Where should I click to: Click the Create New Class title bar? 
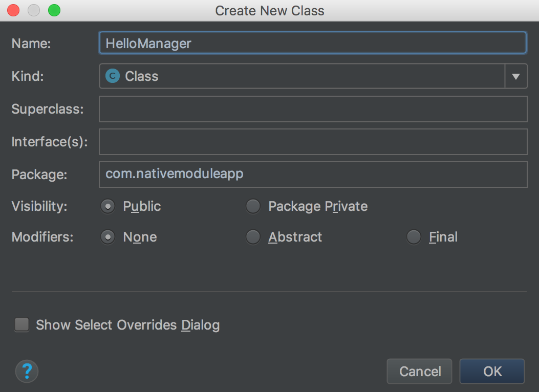270,10
